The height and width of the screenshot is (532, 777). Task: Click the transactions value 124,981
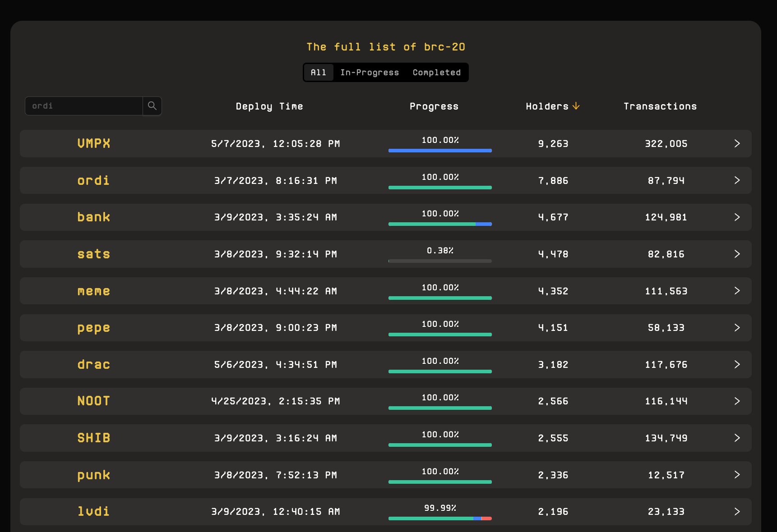(x=666, y=217)
